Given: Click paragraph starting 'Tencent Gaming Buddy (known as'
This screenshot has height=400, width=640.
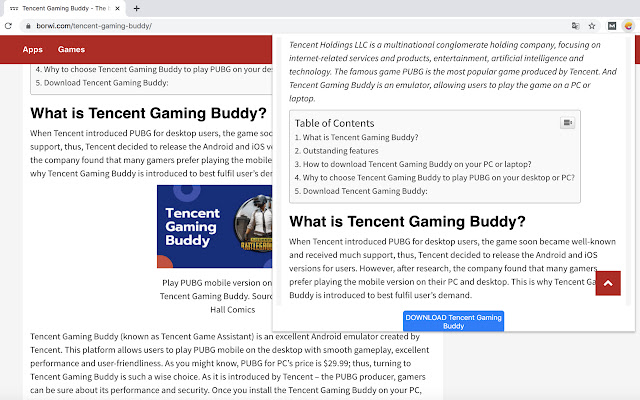Looking at the screenshot, I should [x=230, y=363].
